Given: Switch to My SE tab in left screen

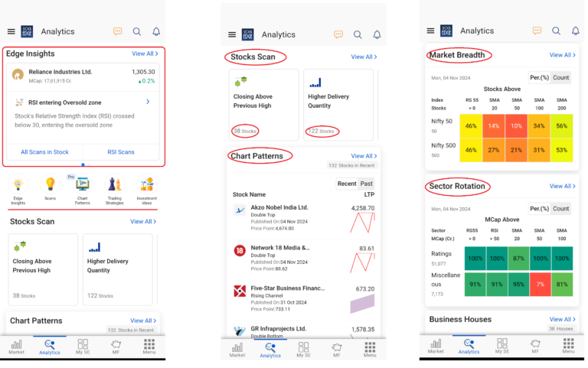Looking at the screenshot, I should (83, 347).
